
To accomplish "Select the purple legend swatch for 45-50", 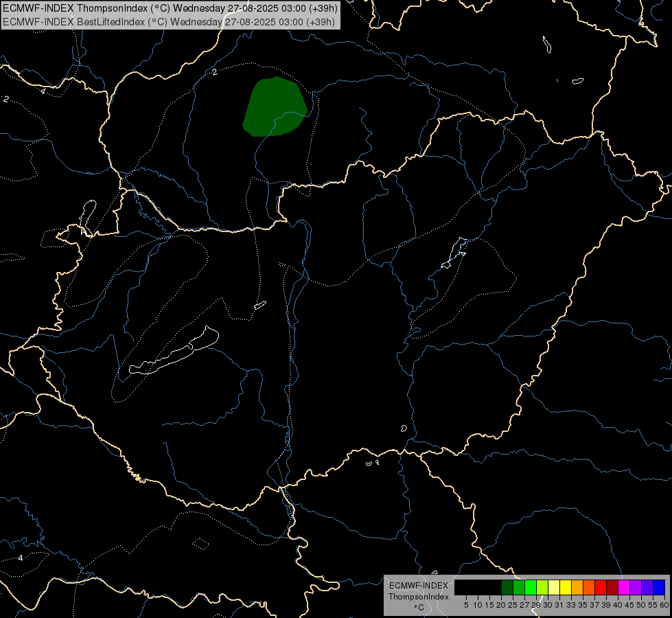I will coord(636,587).
